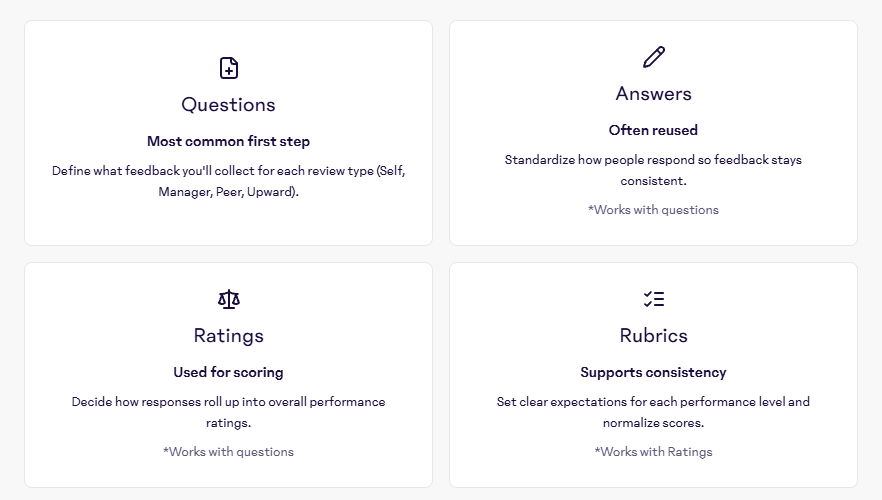Click the "Supports consistency" label
The height and width of the screenshot is (500, 882).
[654, 372]
